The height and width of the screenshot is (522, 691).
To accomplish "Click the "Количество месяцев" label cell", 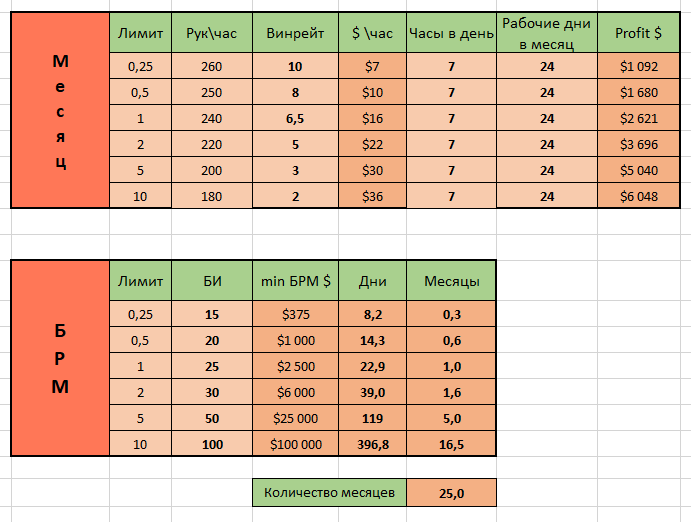I will (x=329, y=492).
